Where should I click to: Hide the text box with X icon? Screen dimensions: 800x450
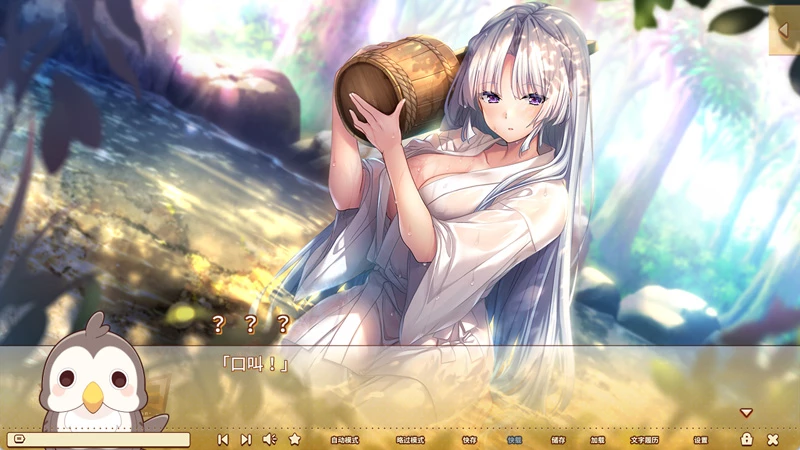click(773, 439)
